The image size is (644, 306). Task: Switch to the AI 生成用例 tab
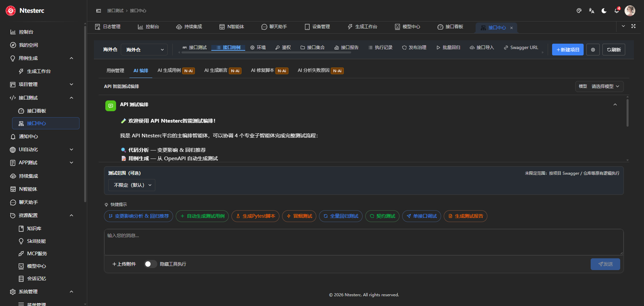pyautogui.click(x=176, y=71)
